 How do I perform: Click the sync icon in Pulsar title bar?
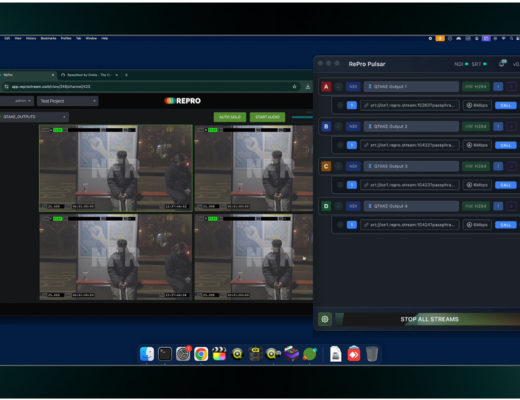click(x=502, y=63)
